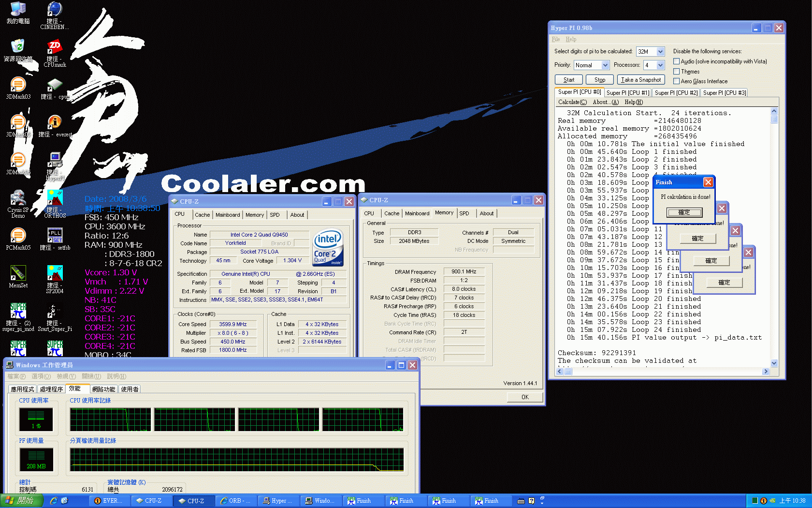Screen dimensions: 812x508
Task: Open the Calculate(C) menu in Super PI
Action: 572,102
